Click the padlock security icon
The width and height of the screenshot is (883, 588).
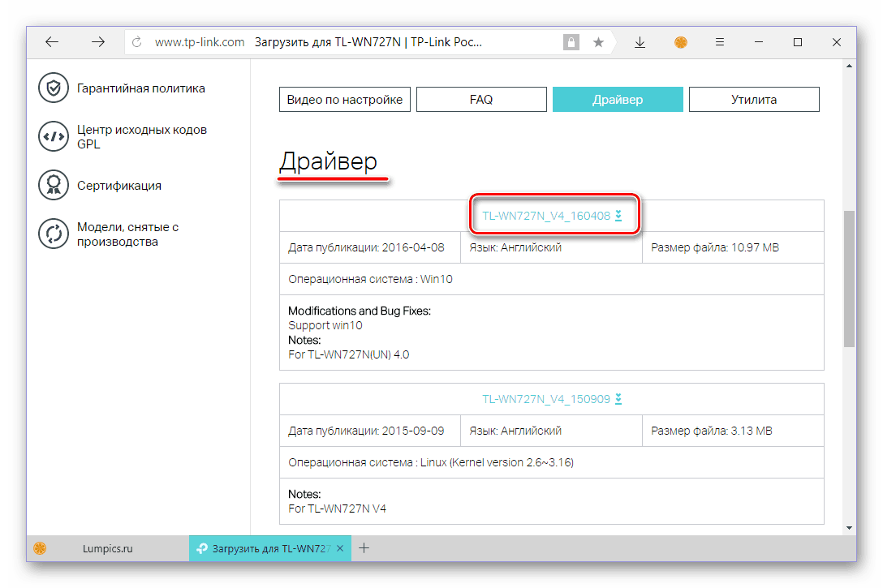(x=571, y=42)
